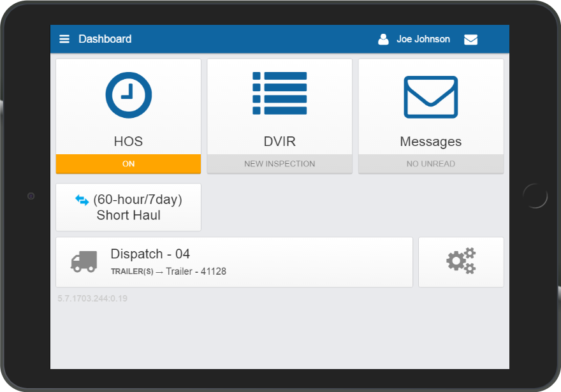Switch ruleset using blue arrows icon

click(x=82, y=200)
